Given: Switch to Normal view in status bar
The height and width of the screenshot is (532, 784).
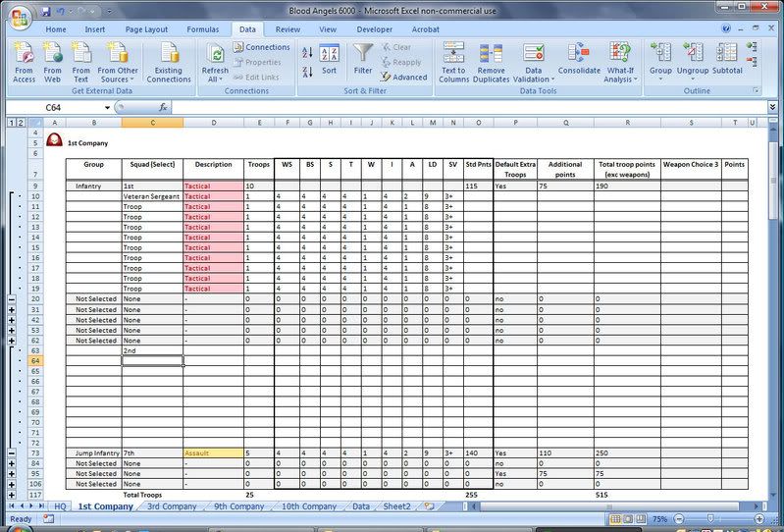Looking at the screenshot, I should (x=615, y=519).
